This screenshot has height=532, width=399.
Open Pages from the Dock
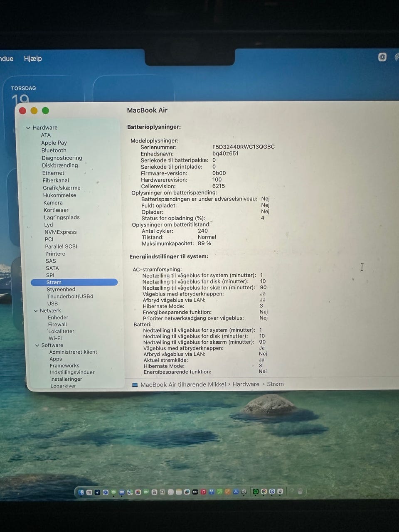pos(228,492)
